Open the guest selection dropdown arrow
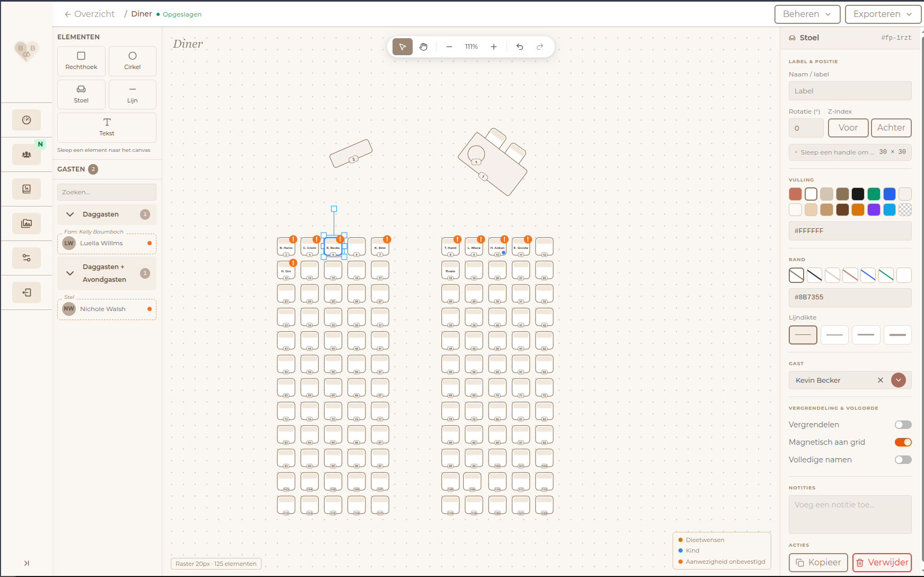Viewport: 924px width, 577px height. tap(899, 380)
